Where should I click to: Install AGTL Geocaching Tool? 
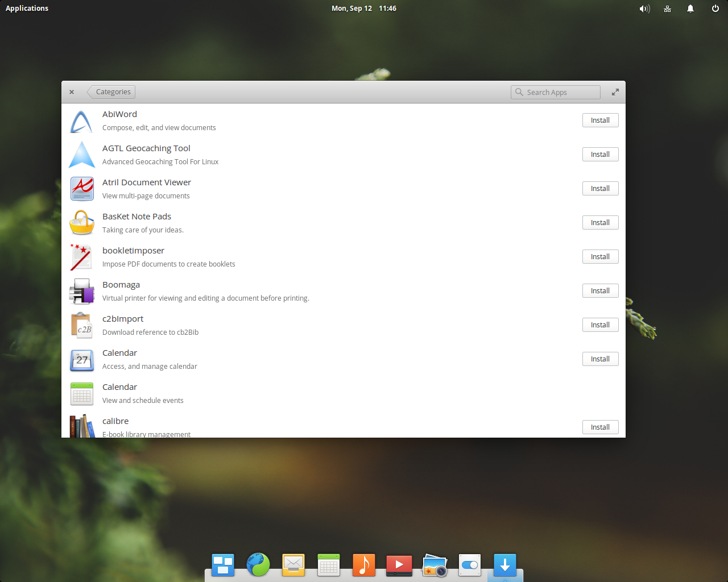[x=600, y=155]
